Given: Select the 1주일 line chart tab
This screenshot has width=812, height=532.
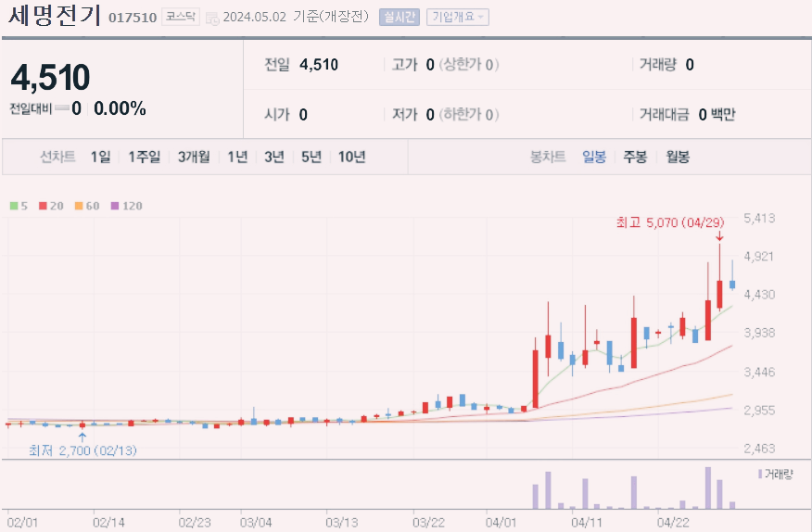Looking at the screenshot, I should coord(144,157).
